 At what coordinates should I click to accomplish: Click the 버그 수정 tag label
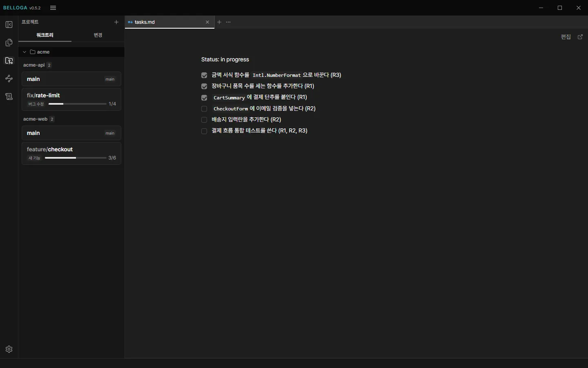click(36, 104)
